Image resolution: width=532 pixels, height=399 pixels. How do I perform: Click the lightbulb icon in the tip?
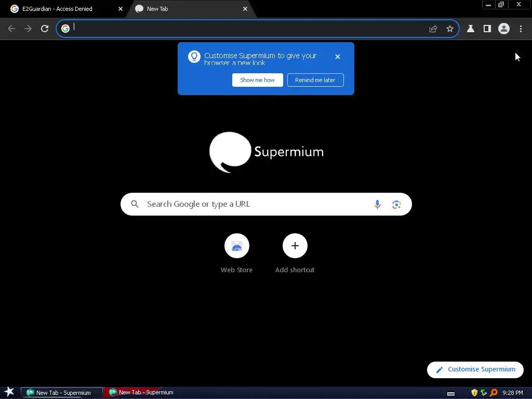194,57
